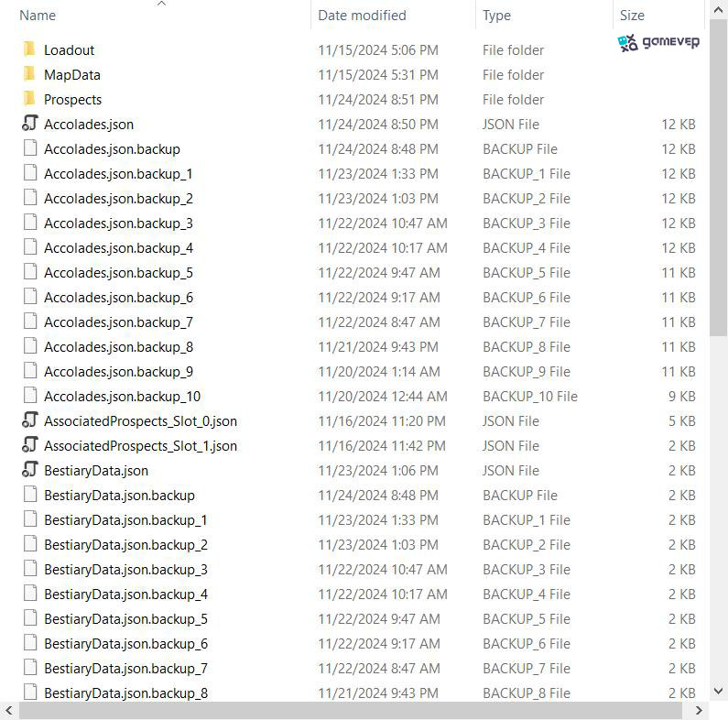Click the Accolades.json.backup_10 file name
This screenshot has width=728, height=720.
[x=122, y=397]
